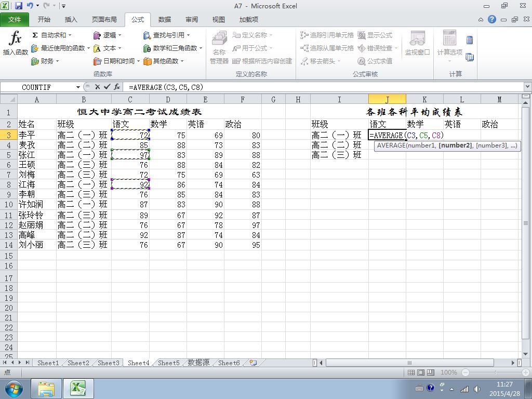The height and width of the screenshot is (399, 532).
Task: Click the volume speaker icon in system tray
Action: (x=477, y=389)
